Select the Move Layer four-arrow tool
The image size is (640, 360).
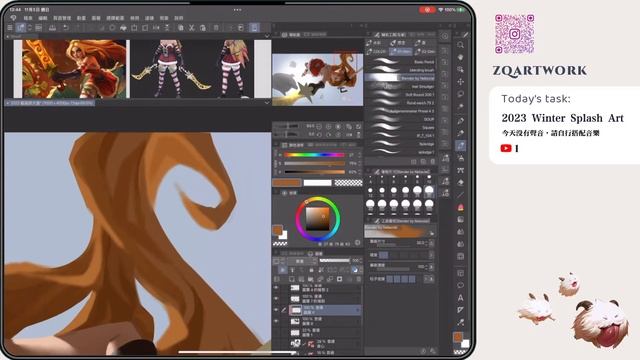[460, 82]
